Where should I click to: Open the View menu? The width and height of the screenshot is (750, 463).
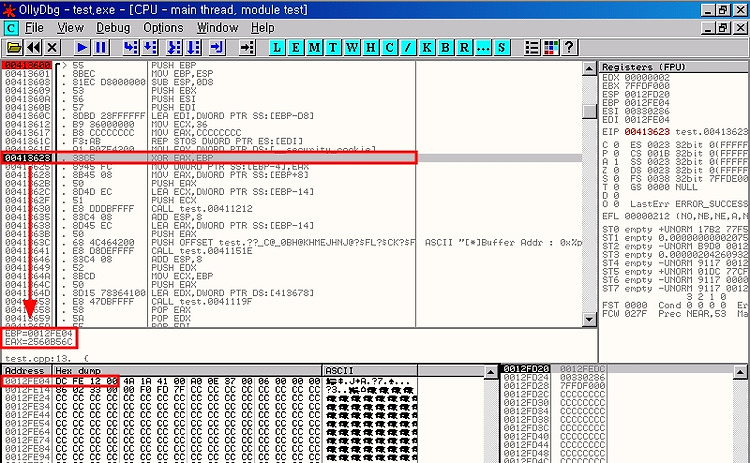[70, 28]
